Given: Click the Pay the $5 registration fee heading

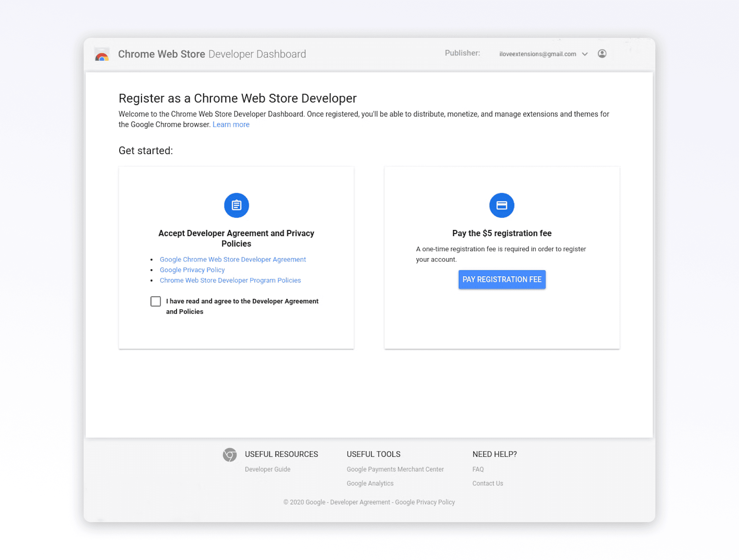Looking at the screenshot, I should 502,233.
